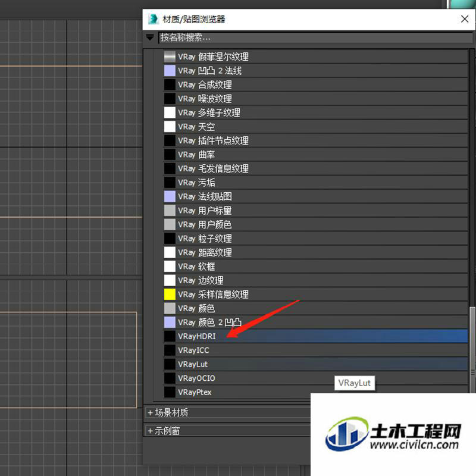Click the white swatch beside VRay 距离纹理
This screenshot has height=476, width=476.
(x=170, y=252)
